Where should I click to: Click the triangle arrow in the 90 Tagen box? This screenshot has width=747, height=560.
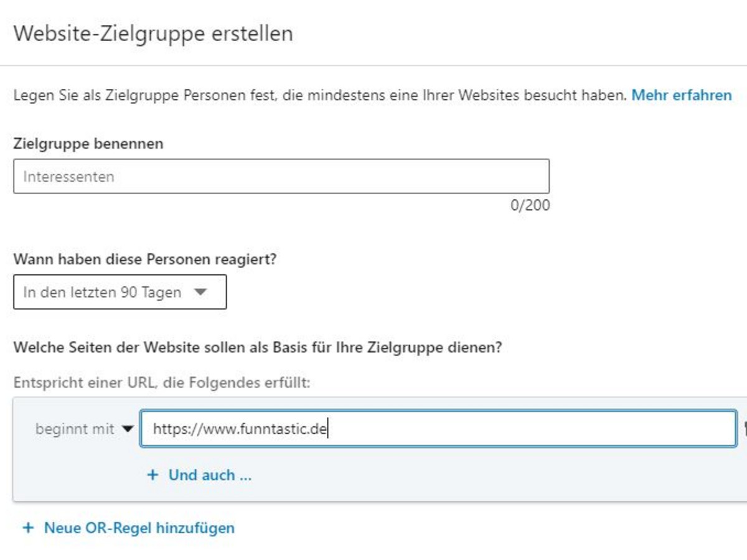coord(200,292)
